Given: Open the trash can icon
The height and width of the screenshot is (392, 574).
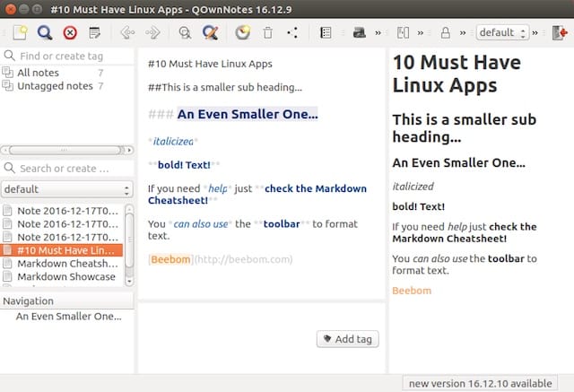Looking at the screenshot, I should (268, 33).
